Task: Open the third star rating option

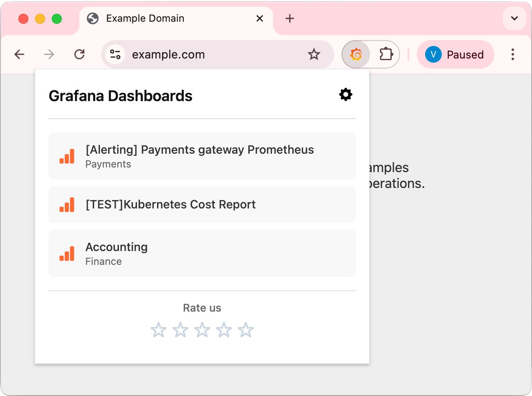Action: tap(202, 330)
